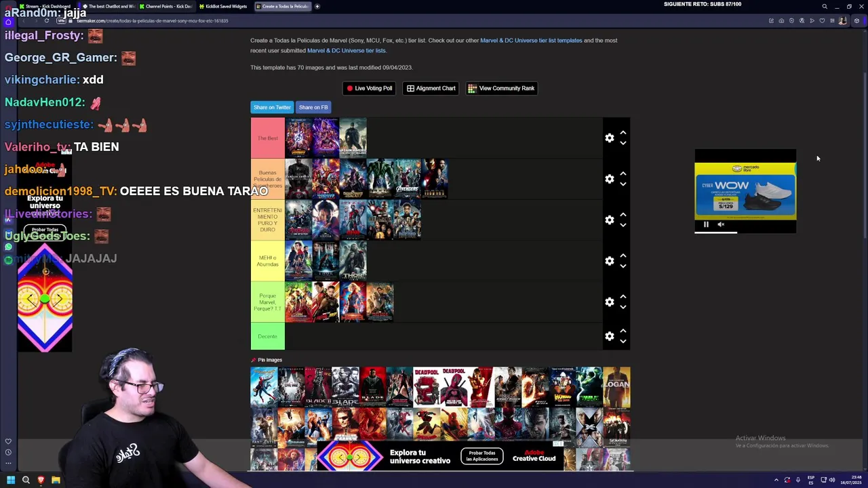
Task: Move Entretenimiento tier row up
Action: tap(623, 215)
